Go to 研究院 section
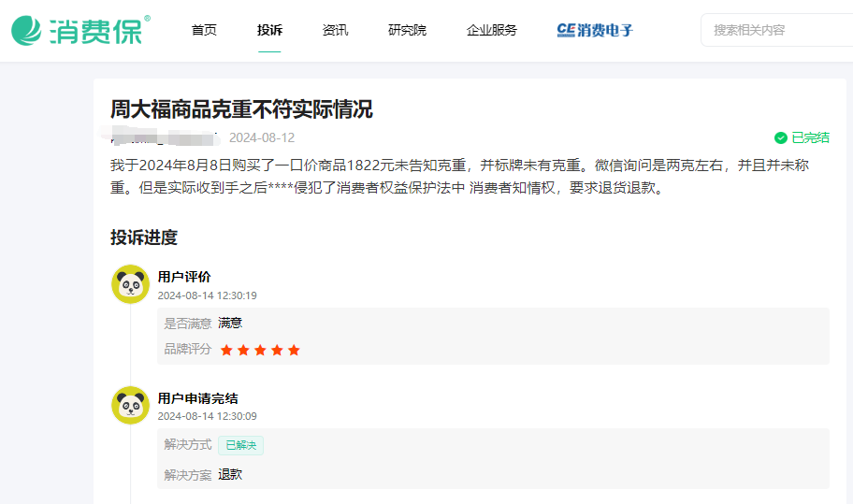The height and width of the screenshot is (504, 853). [408, 30]
